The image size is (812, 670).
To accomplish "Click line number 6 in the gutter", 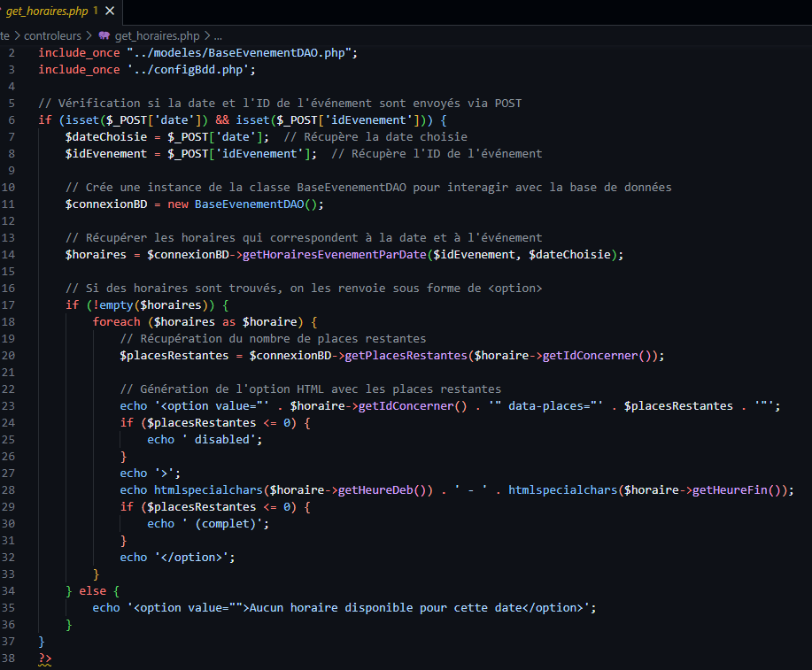I will pos(12,119).
